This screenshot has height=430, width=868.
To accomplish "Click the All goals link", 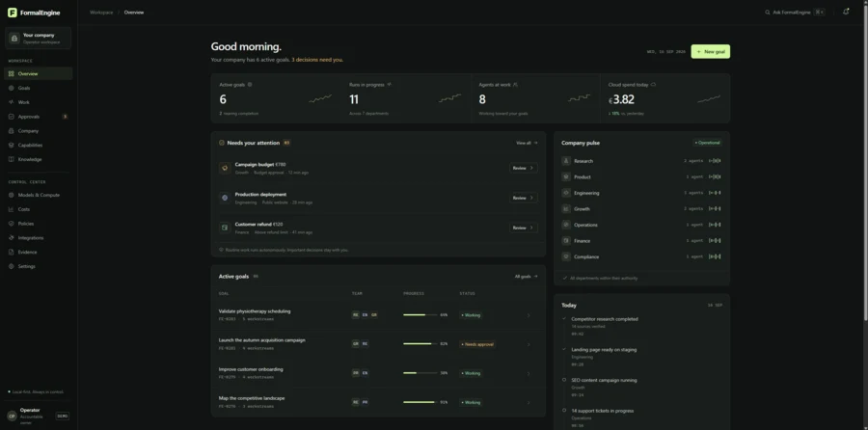I will point(526,276).
